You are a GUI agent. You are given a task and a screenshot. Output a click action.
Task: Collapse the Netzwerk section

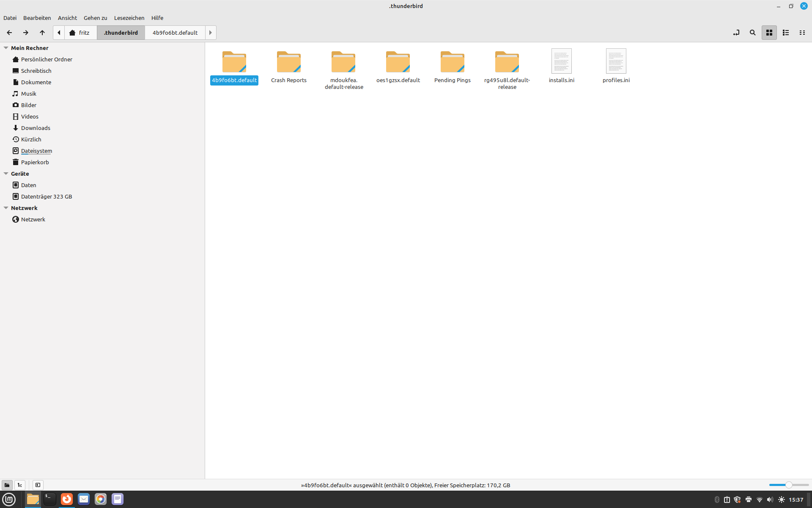pyautogui.click(x=6, y=208)
